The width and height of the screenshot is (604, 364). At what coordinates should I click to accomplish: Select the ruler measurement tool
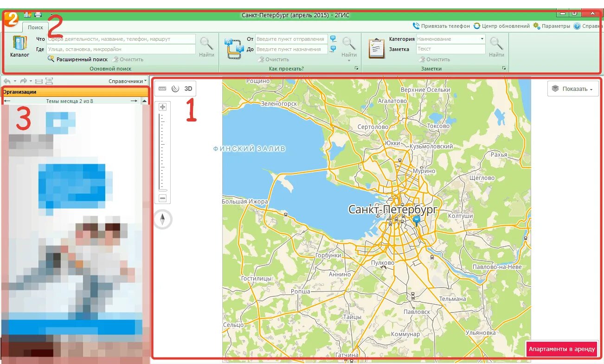[162, 89]
